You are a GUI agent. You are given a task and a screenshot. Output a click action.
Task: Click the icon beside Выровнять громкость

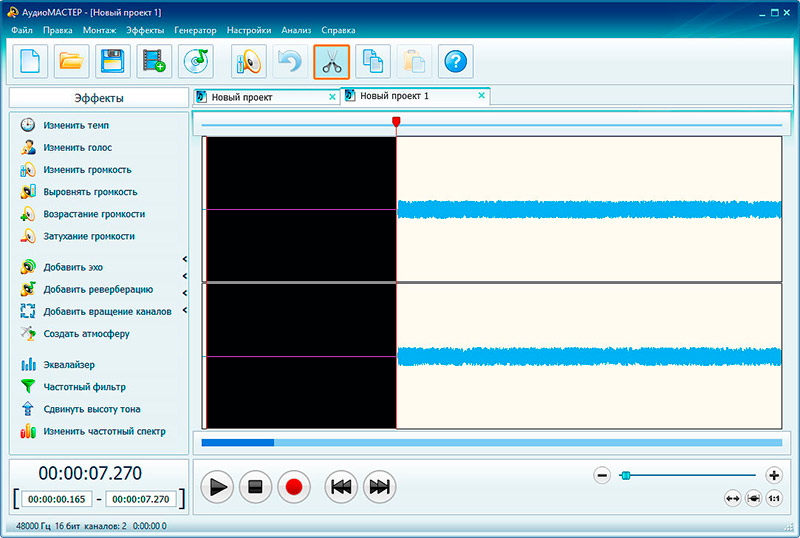click(28, 192)
